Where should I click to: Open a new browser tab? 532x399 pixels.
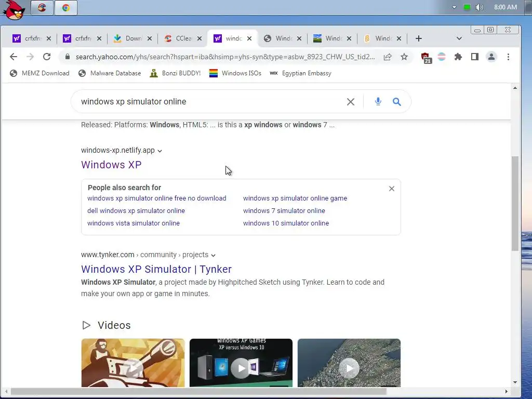418,38
